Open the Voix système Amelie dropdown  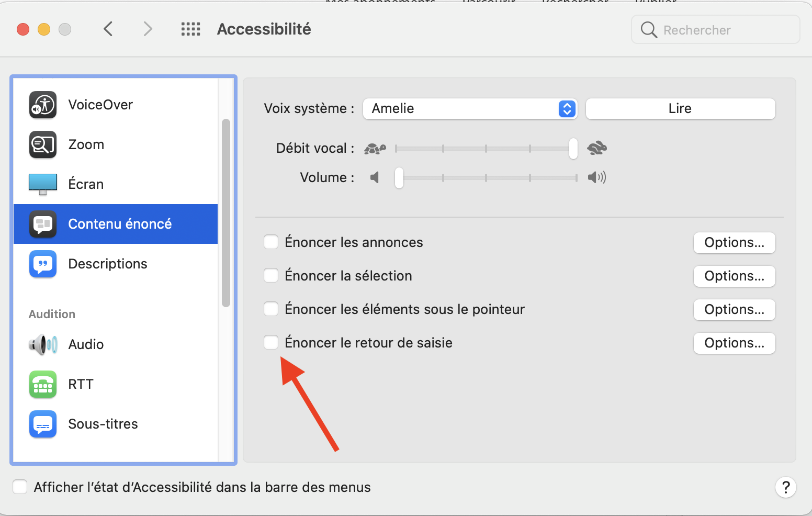[470, 109]
